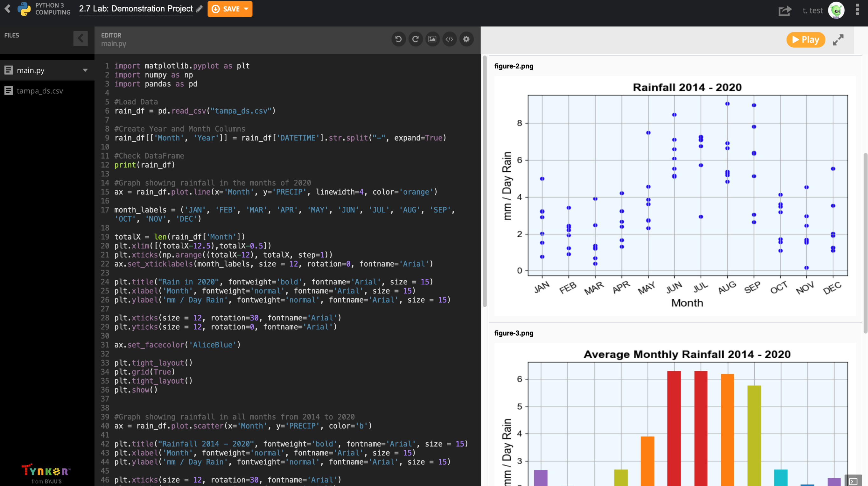Expand the output panel to fullscreen

[838, 40]
